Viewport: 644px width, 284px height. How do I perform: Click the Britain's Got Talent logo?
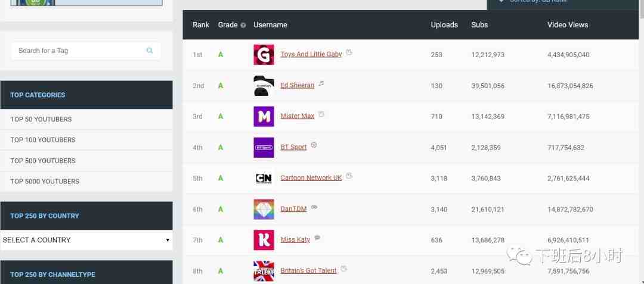click(264, 271)
